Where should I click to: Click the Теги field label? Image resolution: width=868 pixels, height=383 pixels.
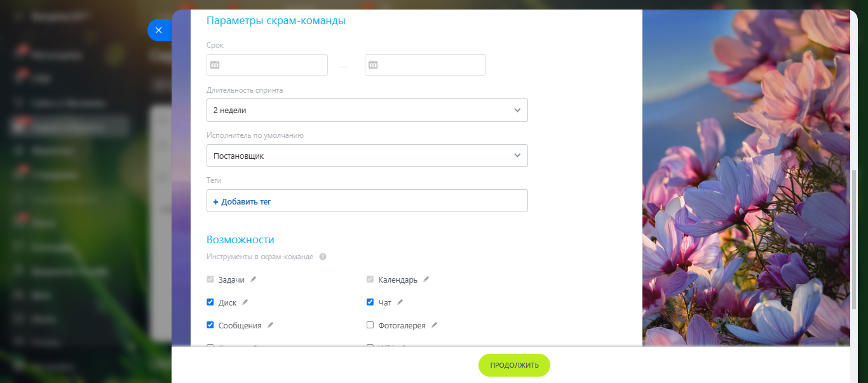click(x=214, y=180)
